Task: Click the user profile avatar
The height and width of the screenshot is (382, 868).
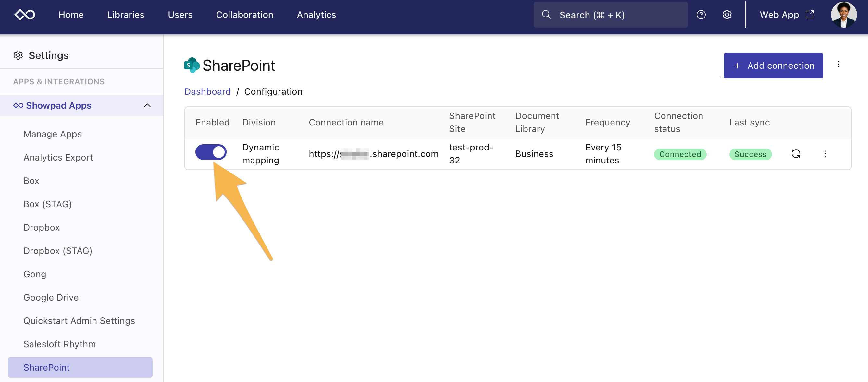Action: [844, 15]
